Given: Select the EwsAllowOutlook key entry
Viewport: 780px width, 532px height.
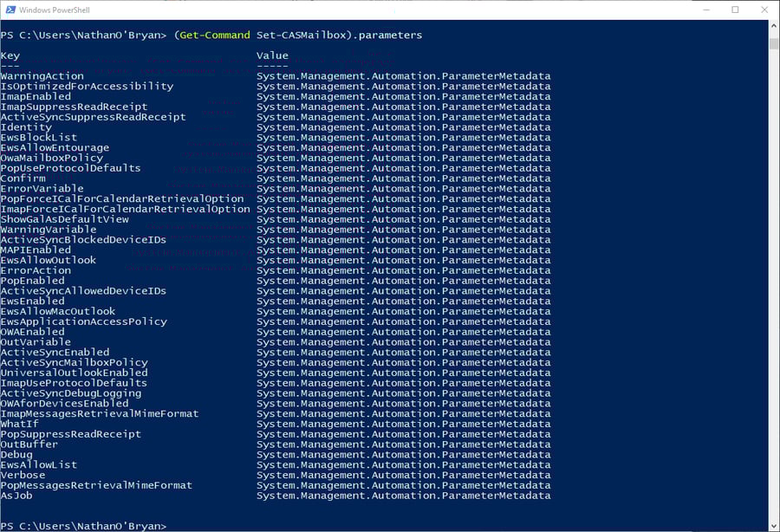Looking at the screenshot, I should tap(48, 260).
